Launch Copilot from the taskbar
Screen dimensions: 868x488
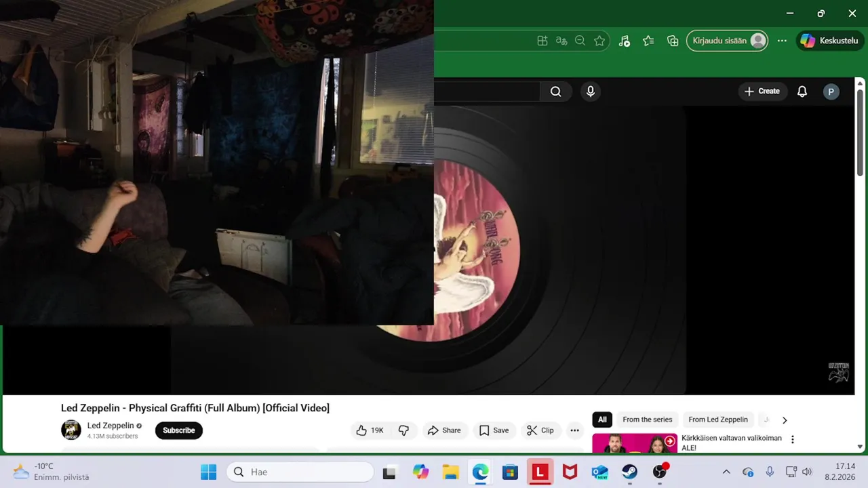click(x=420, y=472)
